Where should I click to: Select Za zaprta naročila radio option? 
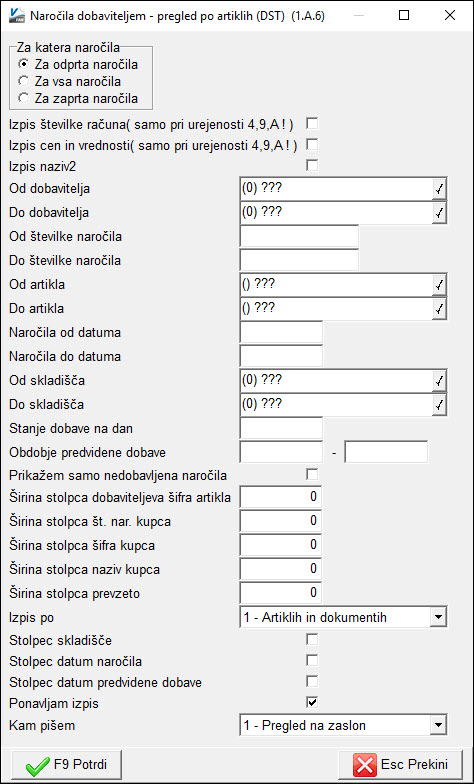[23, 98]
